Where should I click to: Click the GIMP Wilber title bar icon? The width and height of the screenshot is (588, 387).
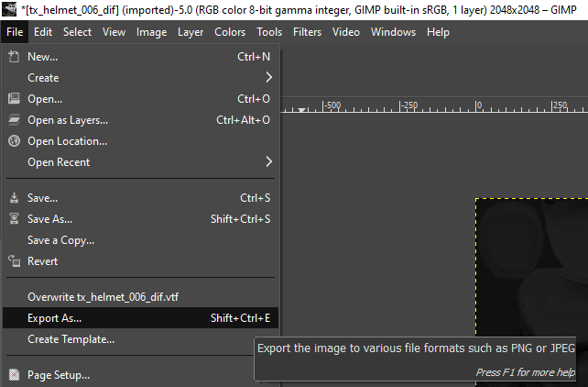point(8,9)
